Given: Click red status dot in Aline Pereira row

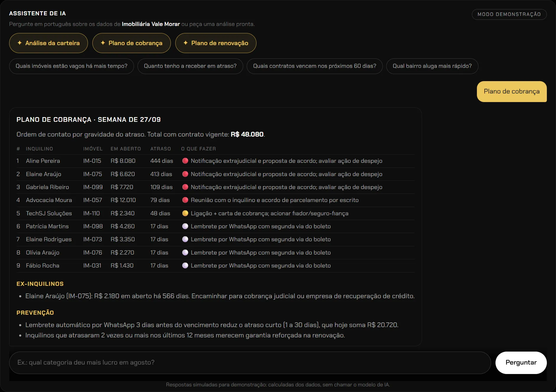Looking at the screenshot, I should pos(185,161).
